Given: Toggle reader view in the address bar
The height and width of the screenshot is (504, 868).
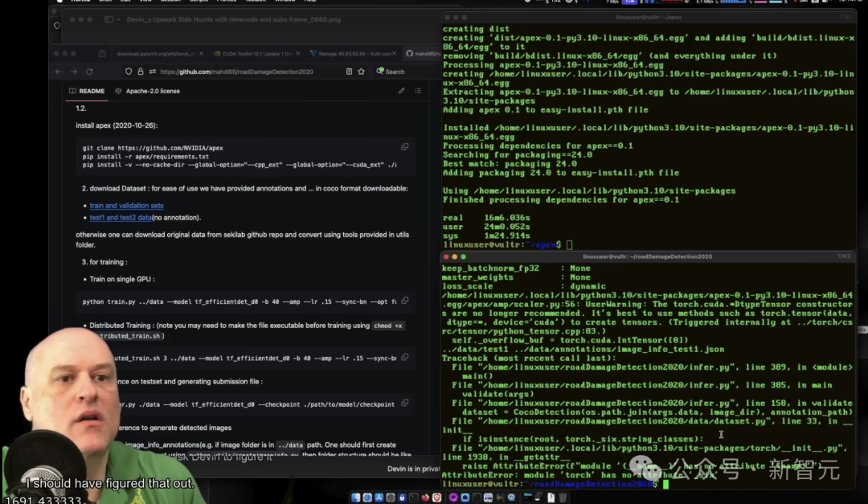Looking at the screenshot, I should 349,72.
